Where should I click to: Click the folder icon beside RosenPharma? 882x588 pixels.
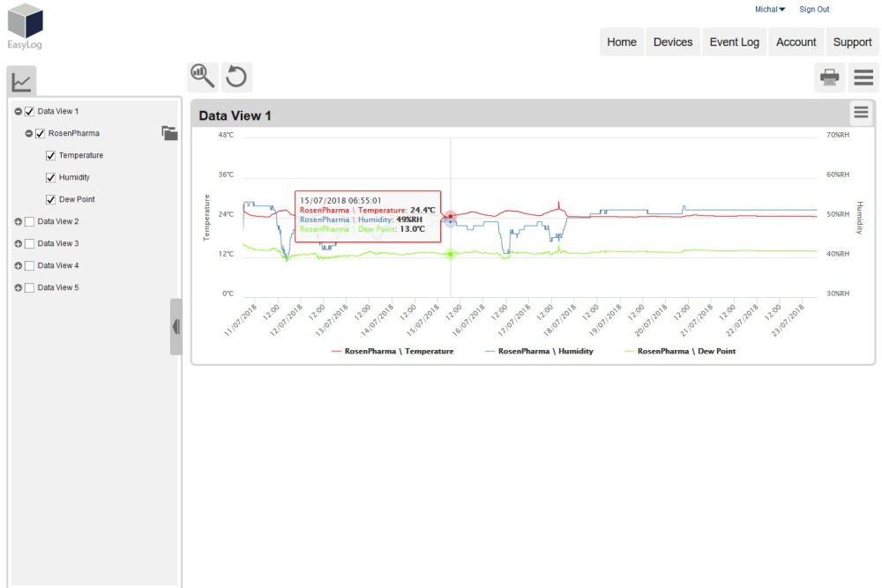[x=169, y=133]
